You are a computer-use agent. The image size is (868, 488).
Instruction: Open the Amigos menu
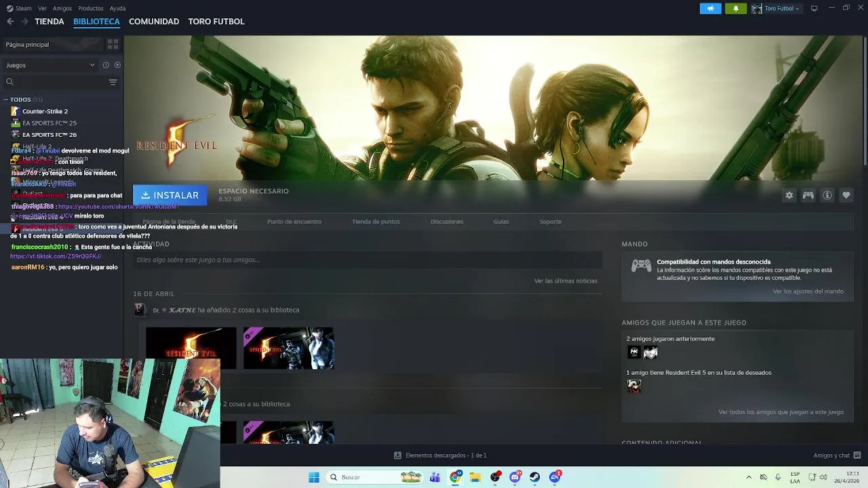[x=62, y=8]
